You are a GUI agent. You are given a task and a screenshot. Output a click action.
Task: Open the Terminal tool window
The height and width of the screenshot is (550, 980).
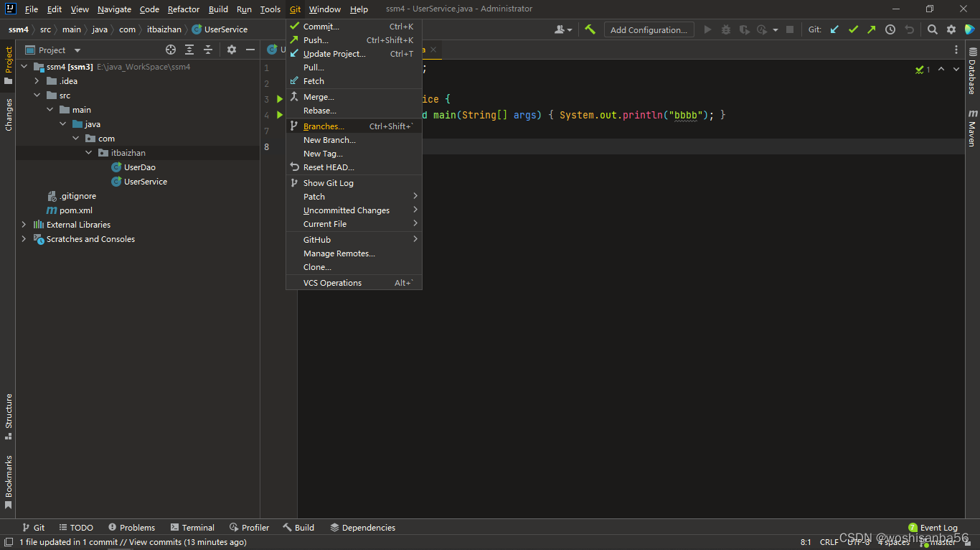click(x=191, y=527)
